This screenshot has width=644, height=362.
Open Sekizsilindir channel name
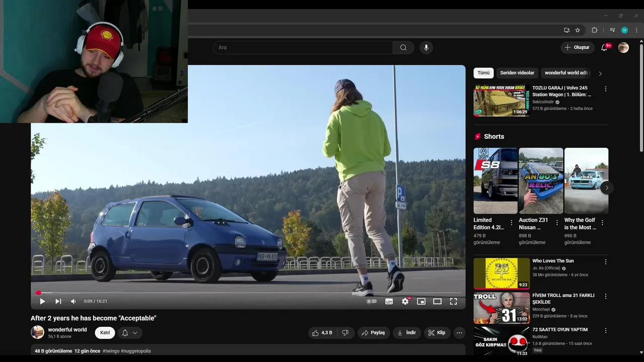click(x=543, y=102)
